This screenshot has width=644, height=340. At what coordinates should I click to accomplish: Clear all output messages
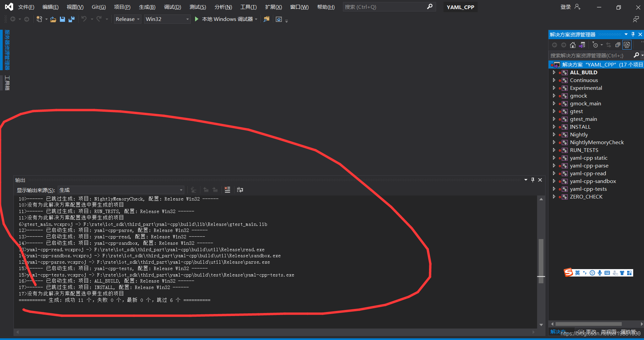pyautogui.click(x=227, y=190)
